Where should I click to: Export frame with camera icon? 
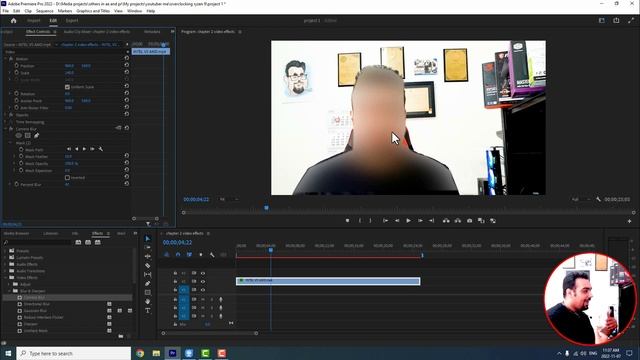coord(469,220)
